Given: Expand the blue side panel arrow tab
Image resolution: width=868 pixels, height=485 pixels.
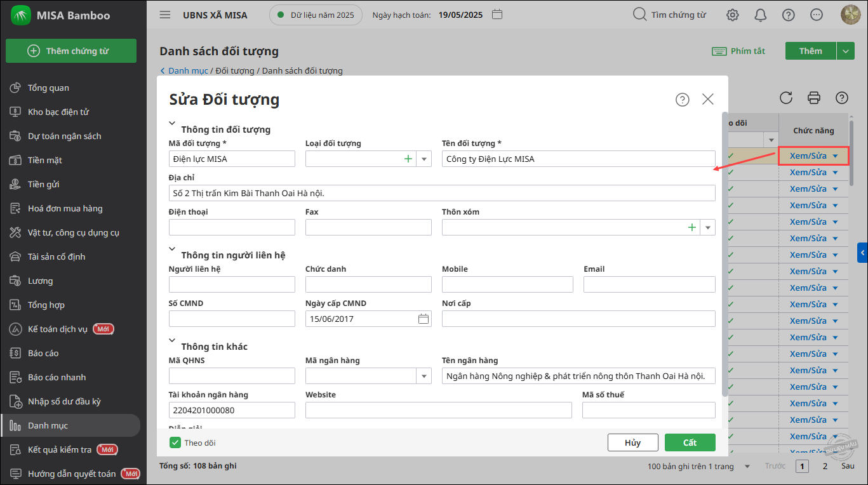Looking at the screenshot, I should click(862, 252).
